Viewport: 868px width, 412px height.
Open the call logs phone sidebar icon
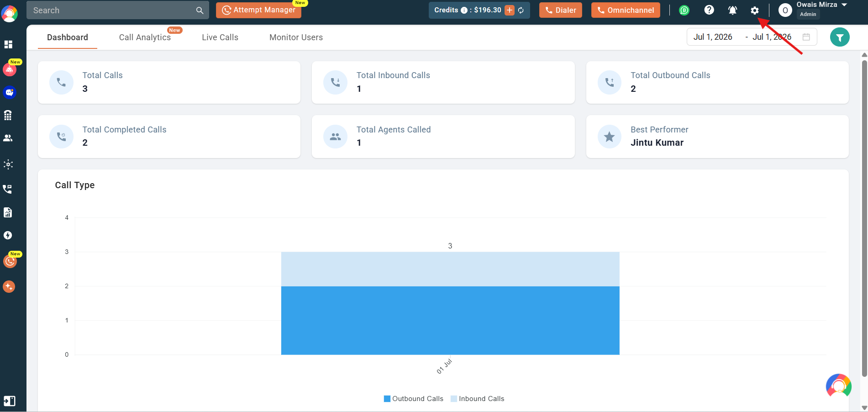tap(8, 189)
